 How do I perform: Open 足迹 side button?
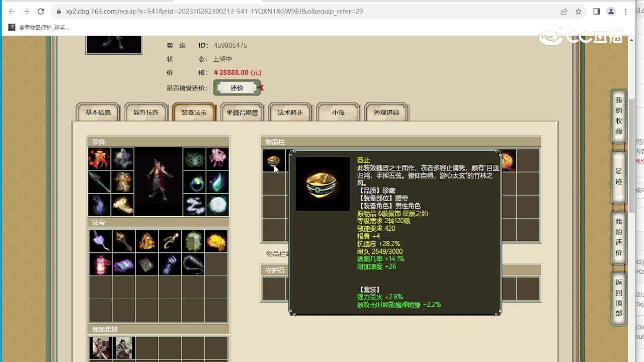coord(619,177)
